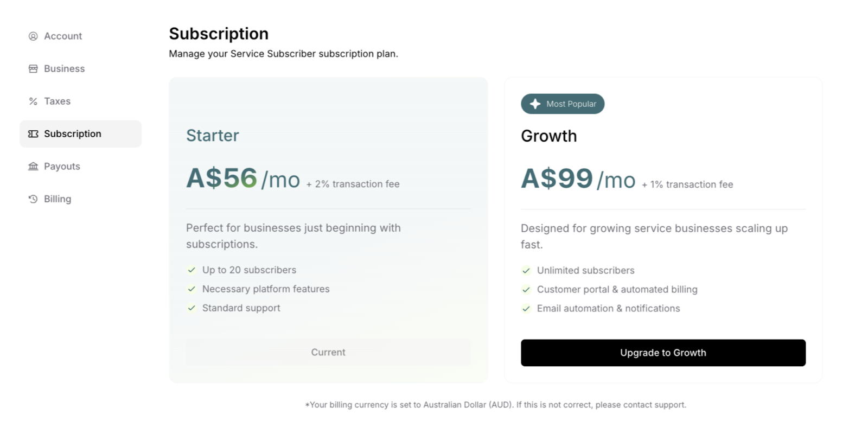
Task: Click the Account user icon in sidebar
Action: [33, 36]
